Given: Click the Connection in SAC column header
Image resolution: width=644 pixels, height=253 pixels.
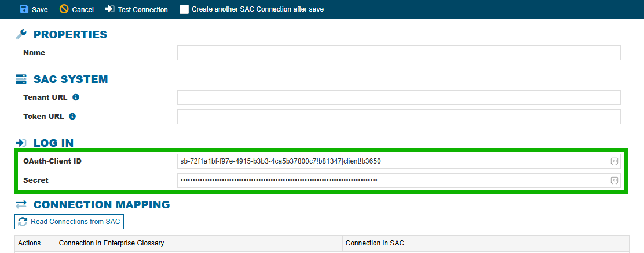Looking at the screenshot, I should coord(375,243).
